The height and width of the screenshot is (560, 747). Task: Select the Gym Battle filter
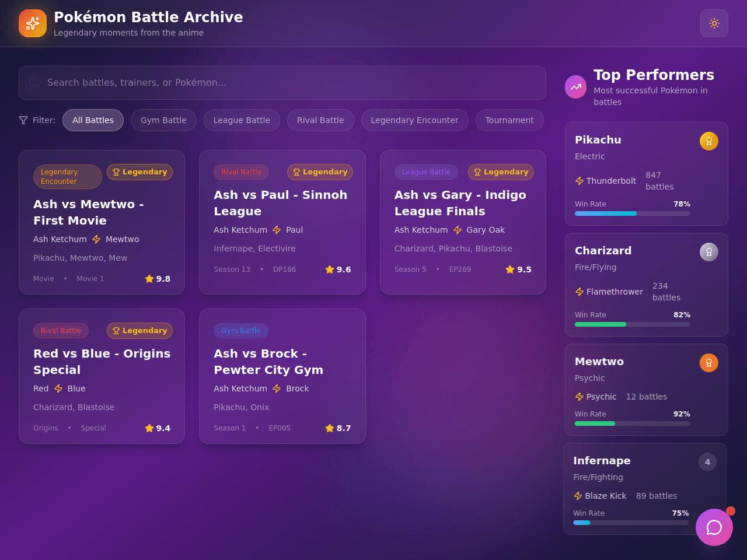(163, 120)
